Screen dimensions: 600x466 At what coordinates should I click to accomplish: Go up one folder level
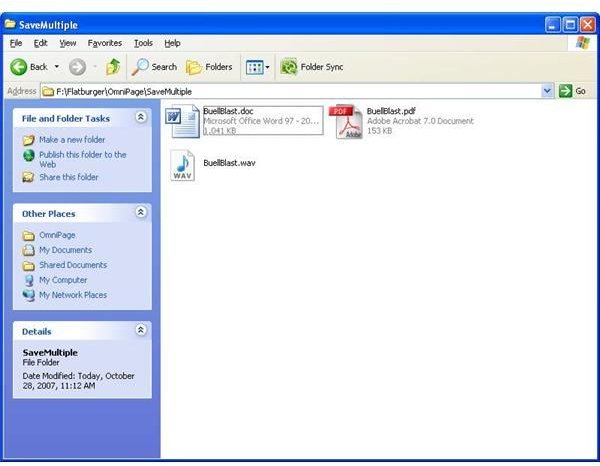pyautogui.click(x=113, y=67)
